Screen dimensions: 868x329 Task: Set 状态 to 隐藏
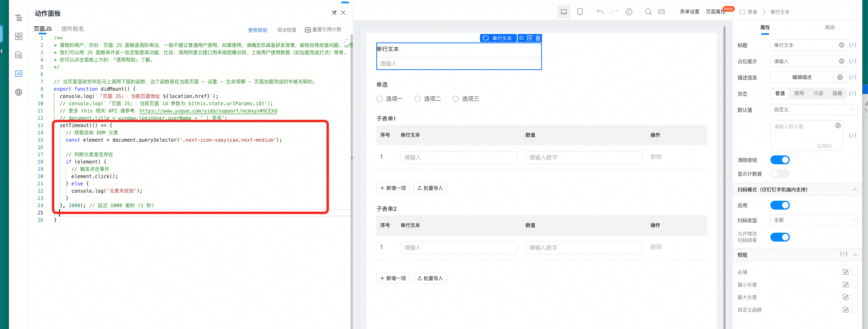click(x=838, y=93)
